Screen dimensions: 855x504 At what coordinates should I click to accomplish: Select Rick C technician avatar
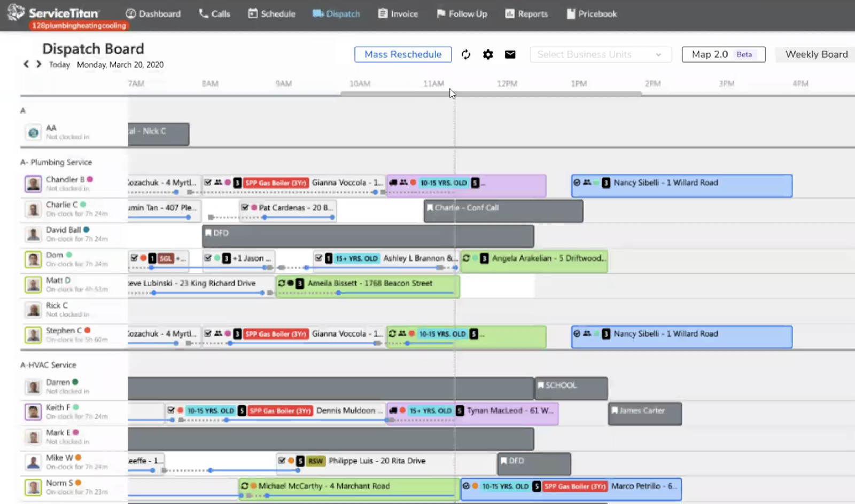tap(33, 310)
